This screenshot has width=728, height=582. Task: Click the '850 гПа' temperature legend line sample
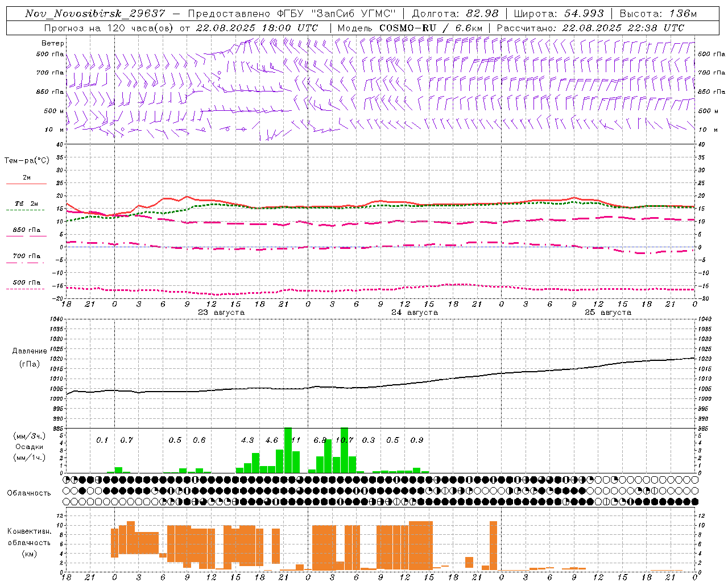point(26,236)
